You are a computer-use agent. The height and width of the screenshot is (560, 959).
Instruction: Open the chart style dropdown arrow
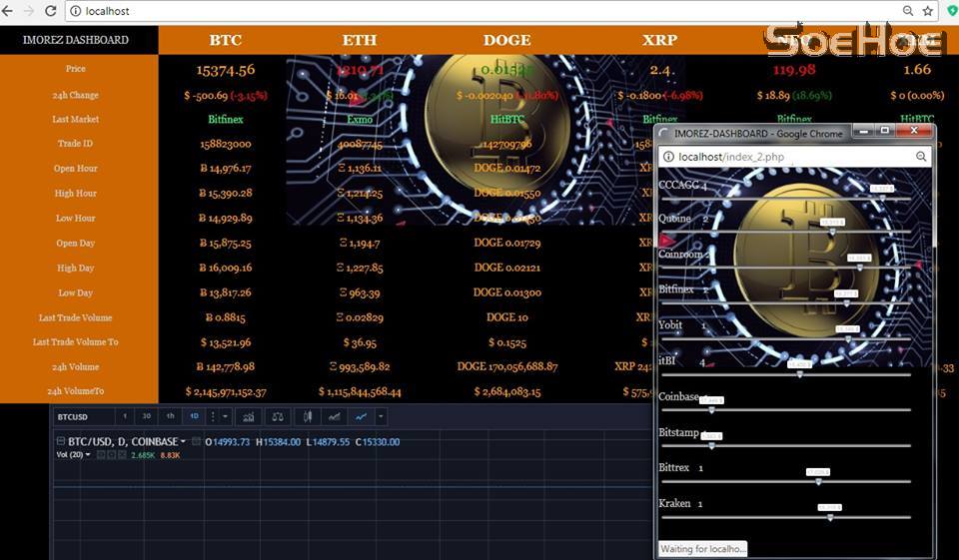coord(381,416)
